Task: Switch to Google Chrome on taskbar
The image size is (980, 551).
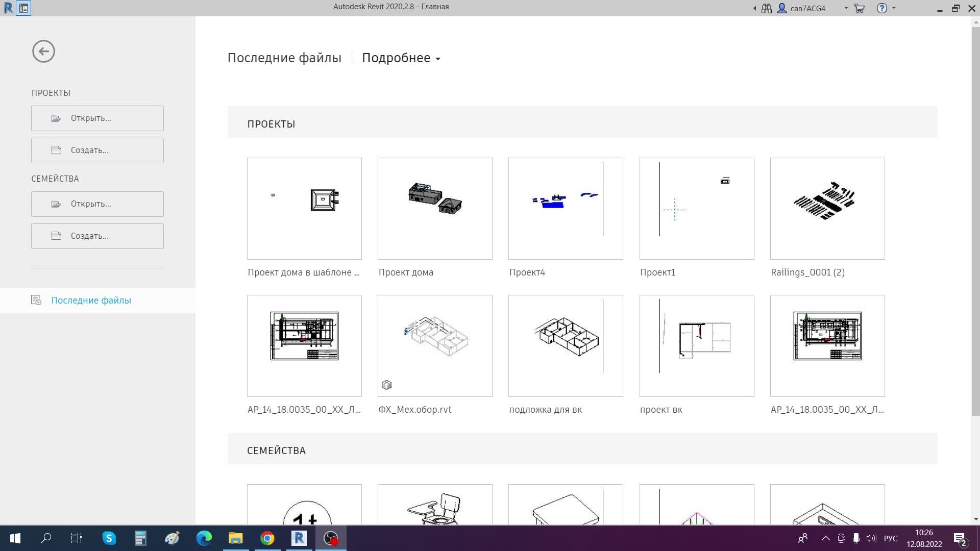Action: (267, 538)
